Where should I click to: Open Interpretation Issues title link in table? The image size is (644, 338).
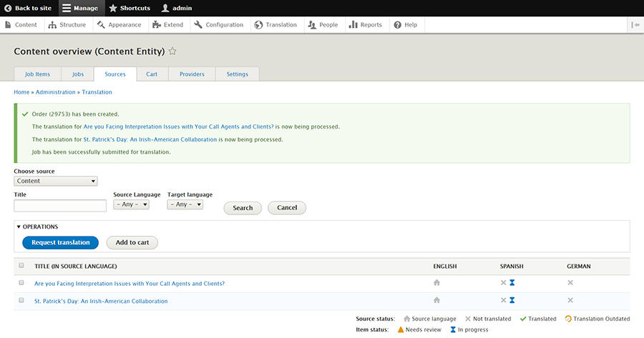pos(130,284)
